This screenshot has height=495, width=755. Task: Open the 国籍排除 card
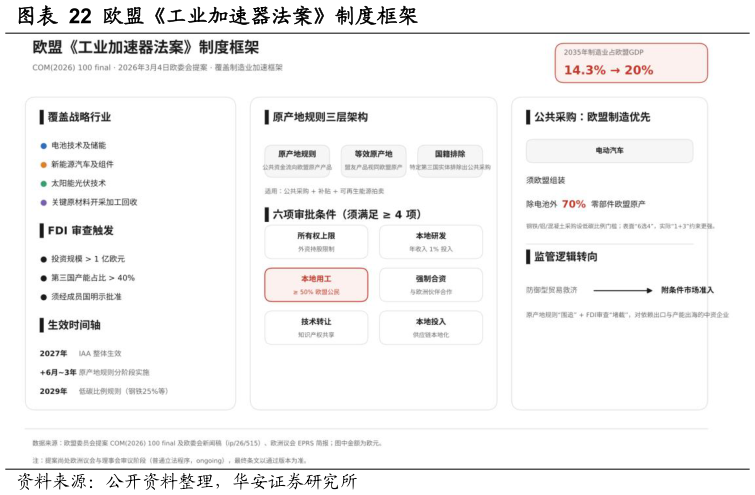(450, 160)
